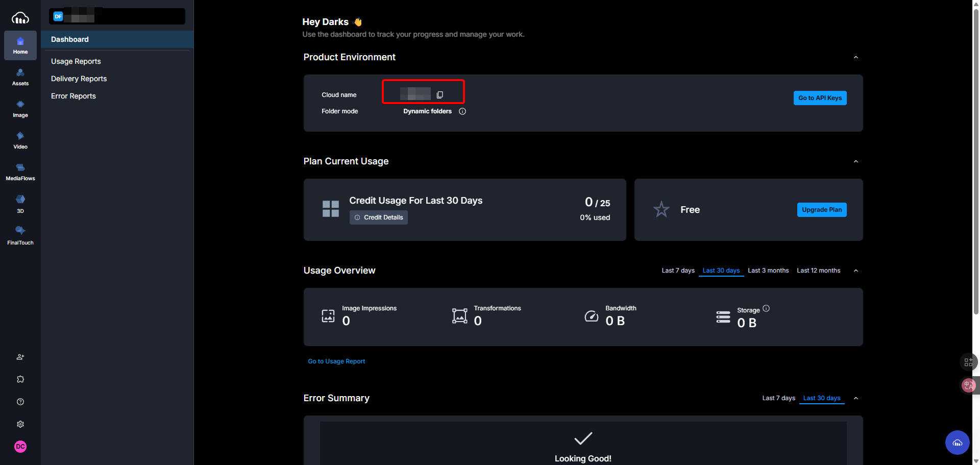Select the Image product icon

pos(20,109)
